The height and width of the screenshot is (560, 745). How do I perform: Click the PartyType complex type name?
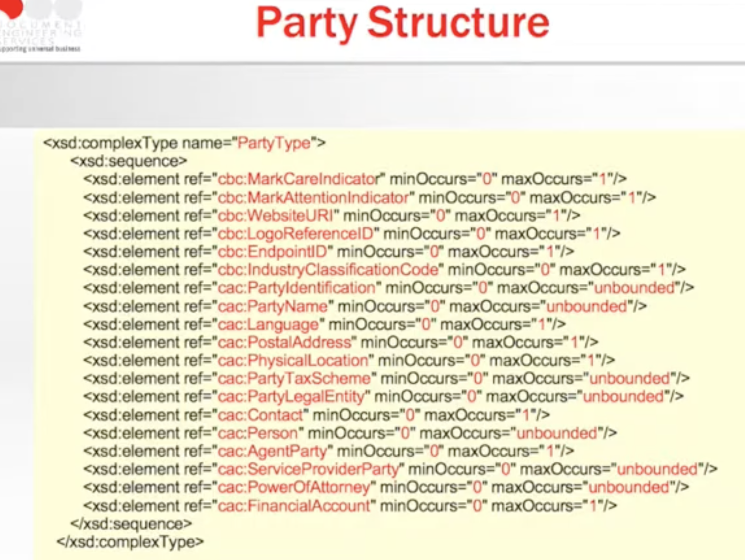click(x=274, y=143)
